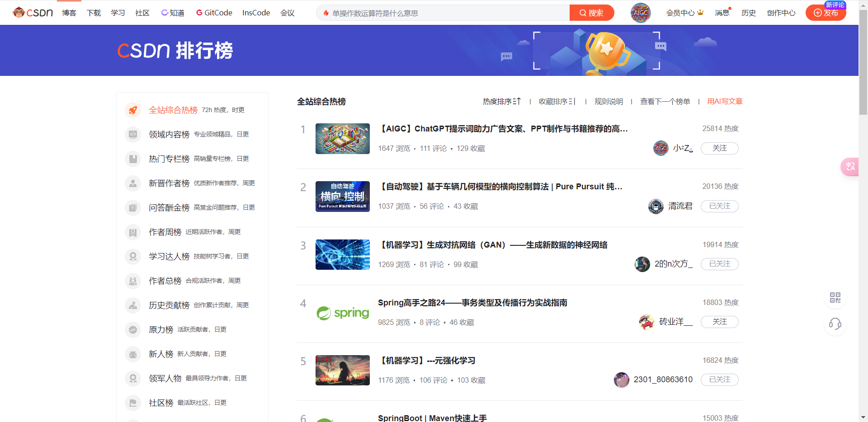Open thumbnail of AIGC ChatGPT article
This screenshot has height=422, width=868.
343,139
